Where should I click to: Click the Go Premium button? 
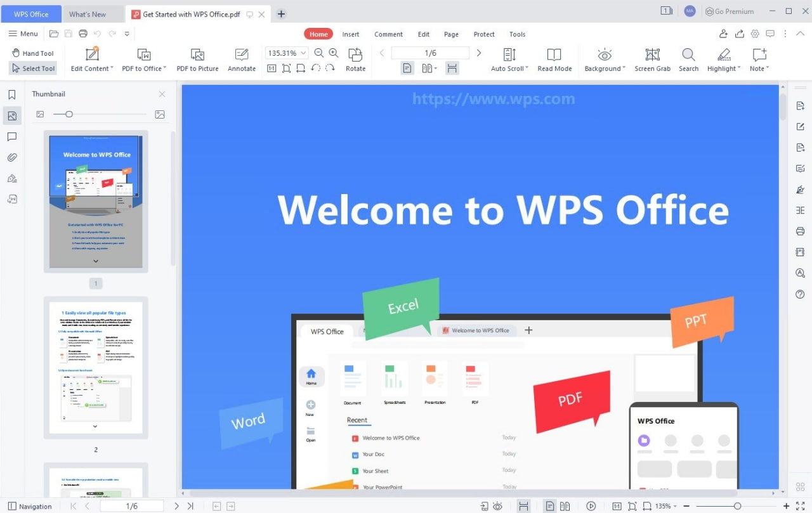pyautogui.click(x=730, y=11)
